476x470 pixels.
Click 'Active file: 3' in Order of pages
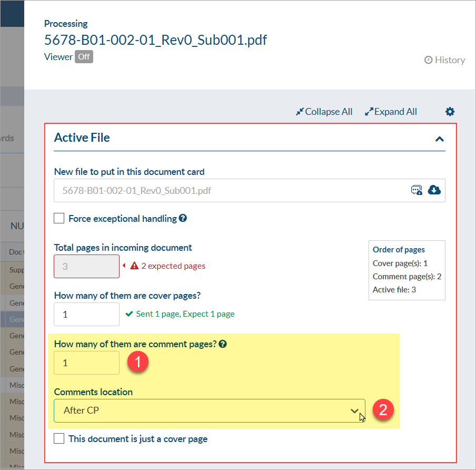(394, 289)
